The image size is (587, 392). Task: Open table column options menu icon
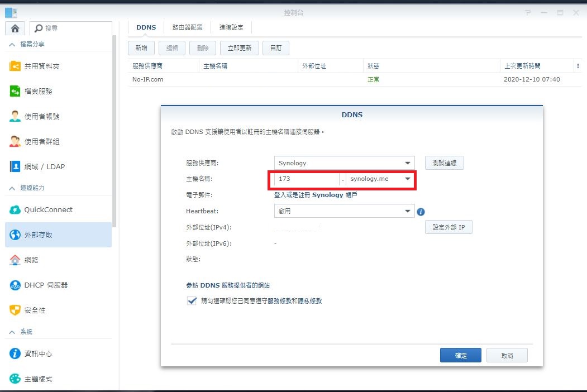pos(578,66)
